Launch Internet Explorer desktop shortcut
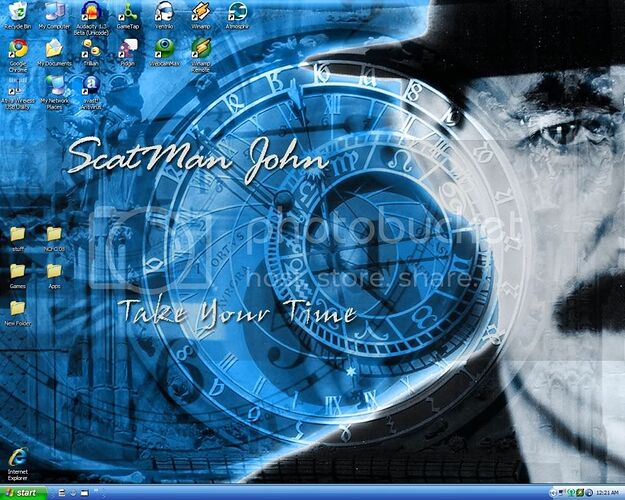 pos(17,459)
